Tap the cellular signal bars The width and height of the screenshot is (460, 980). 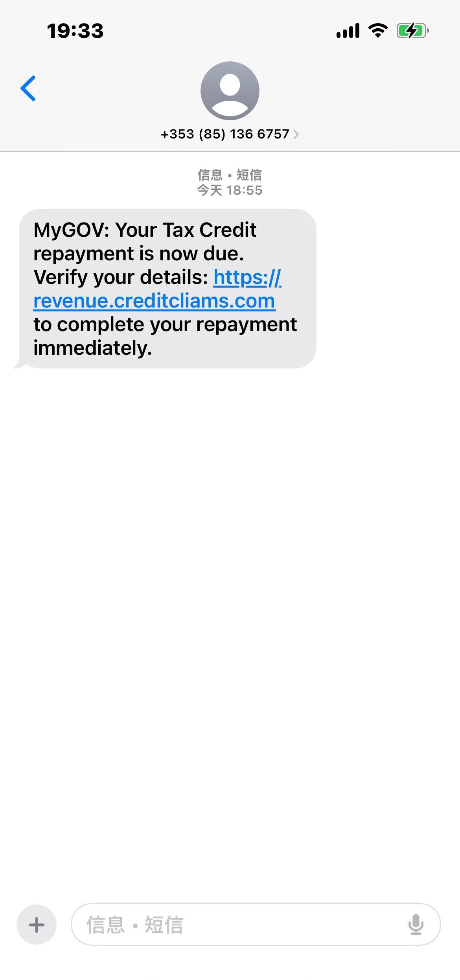pos(348,31)
